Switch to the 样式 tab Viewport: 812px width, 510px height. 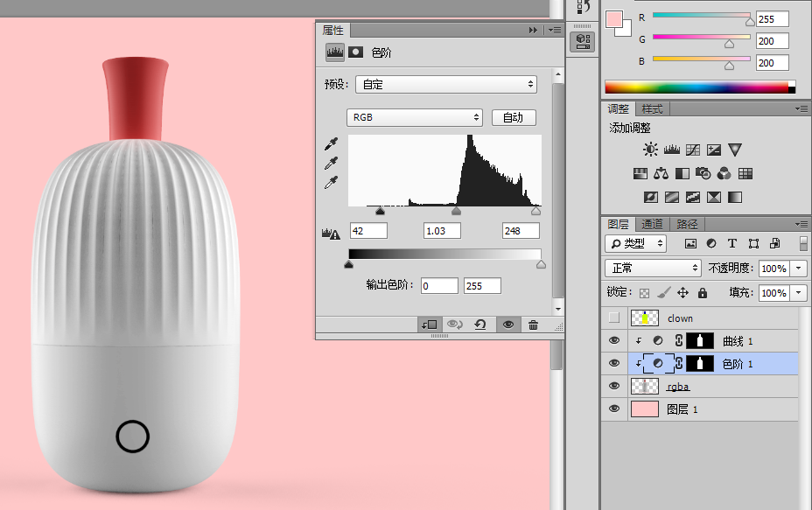click(x=652, y=108)
